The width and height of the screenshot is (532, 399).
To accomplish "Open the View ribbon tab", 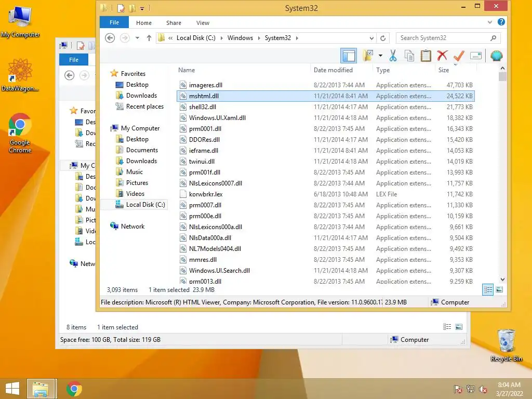I will [203, 23].
